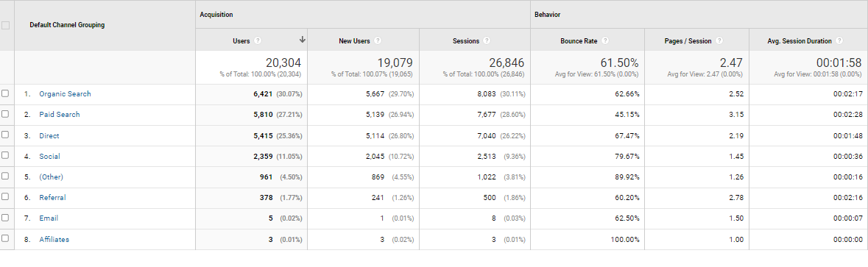Image resolution: width=868 pixels, height=267 pixels.
Task: Click the Default Channel Grouping column header
Action: [x=67, y=25]
